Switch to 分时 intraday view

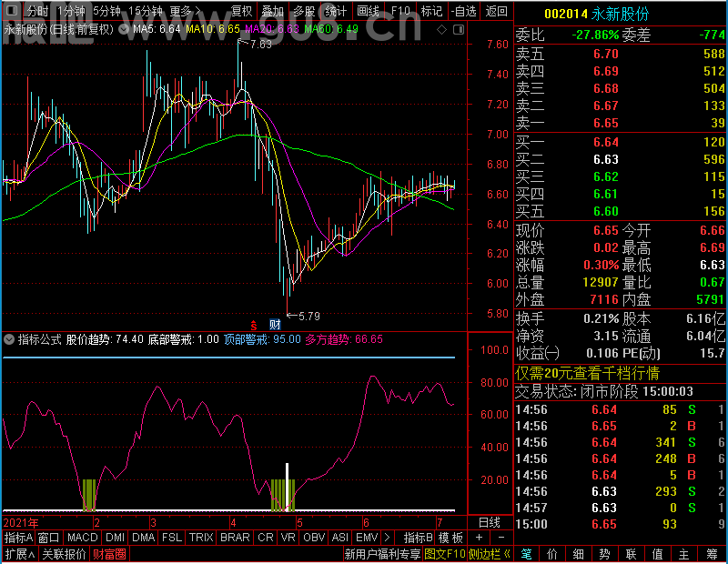click(37, 11)
